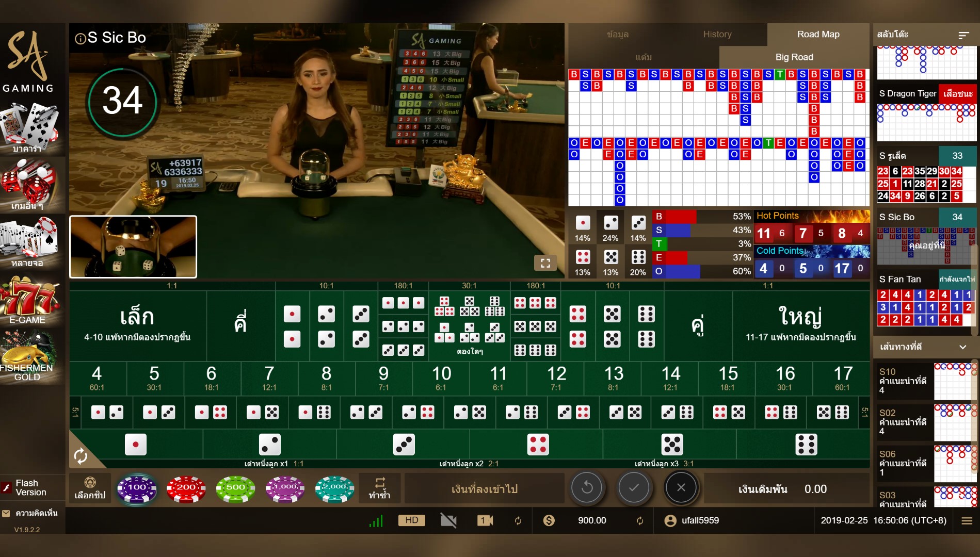Open the game info icon beside S Sic Bo

[80, 38]
